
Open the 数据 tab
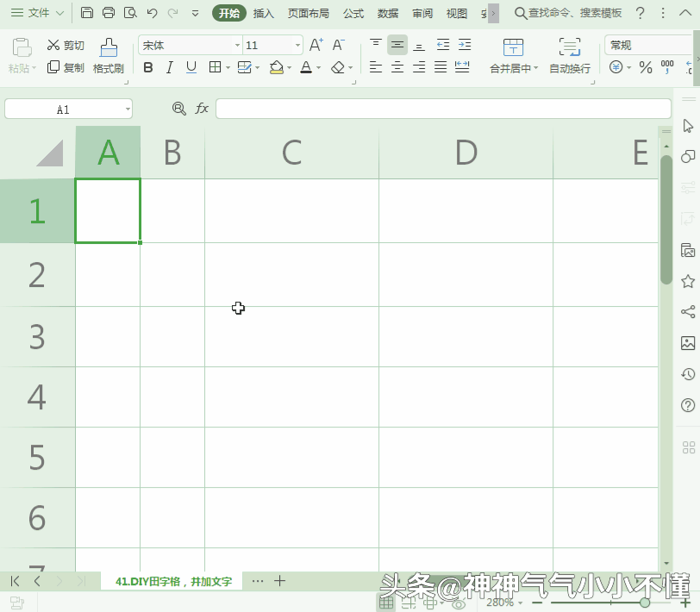388,14
